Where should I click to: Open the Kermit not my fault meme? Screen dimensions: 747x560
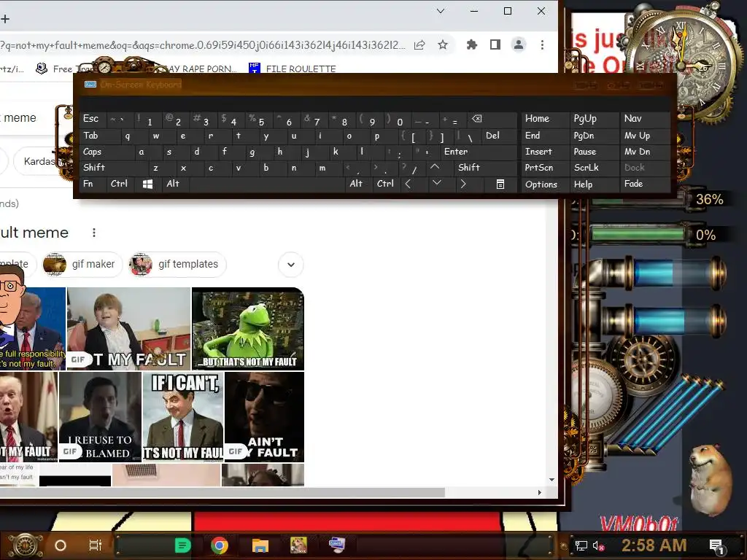tap(248, 329)
